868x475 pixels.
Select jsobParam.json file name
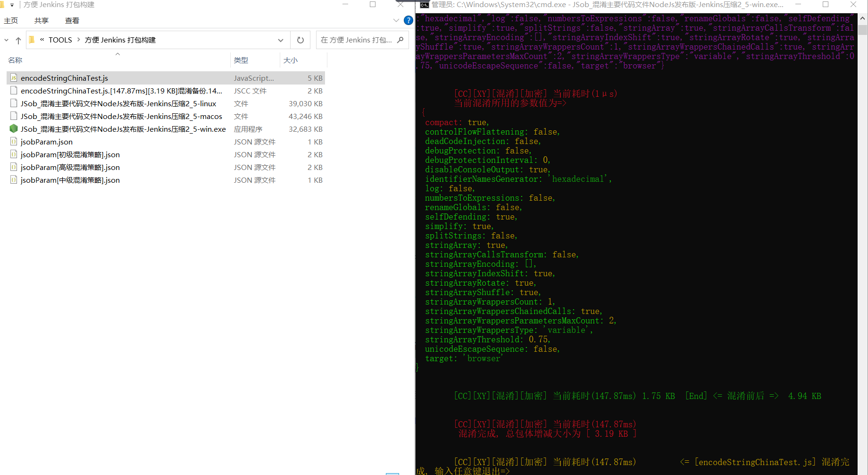point(47,142)
